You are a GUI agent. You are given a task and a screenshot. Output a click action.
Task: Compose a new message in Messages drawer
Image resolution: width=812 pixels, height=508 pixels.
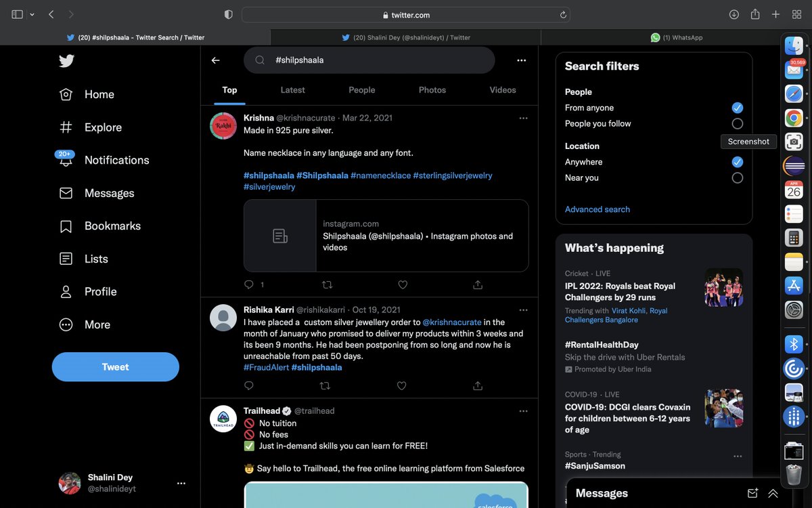point(753,493)
